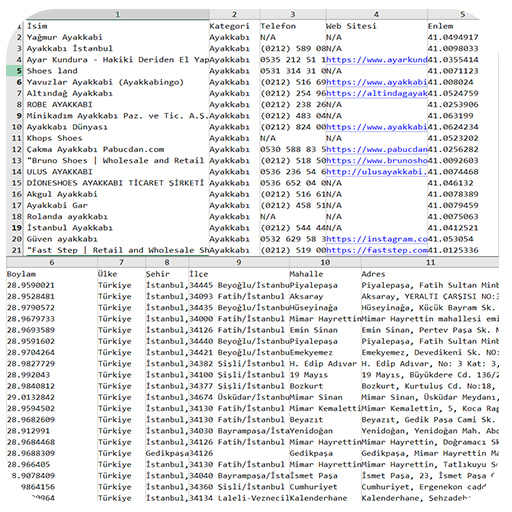Click the Boylam header cell
This screenshot has width=512, height=512.
click(52, 274)
